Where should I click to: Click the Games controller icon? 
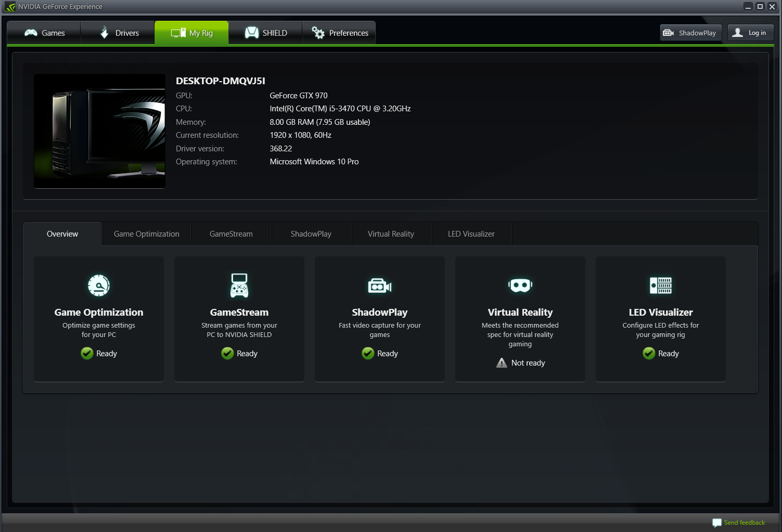[x=31, y=33]
